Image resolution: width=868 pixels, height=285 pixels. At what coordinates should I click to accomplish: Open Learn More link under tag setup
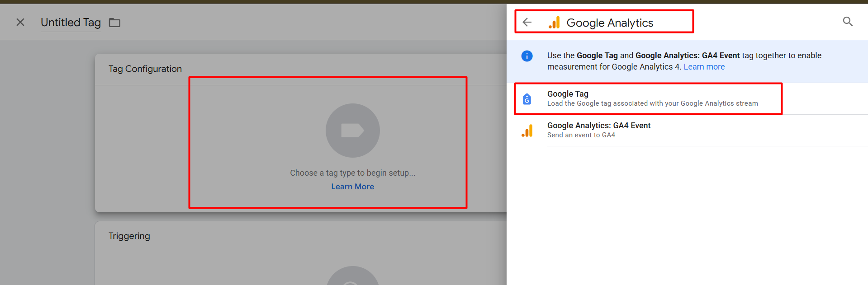[x=352, y=187]
